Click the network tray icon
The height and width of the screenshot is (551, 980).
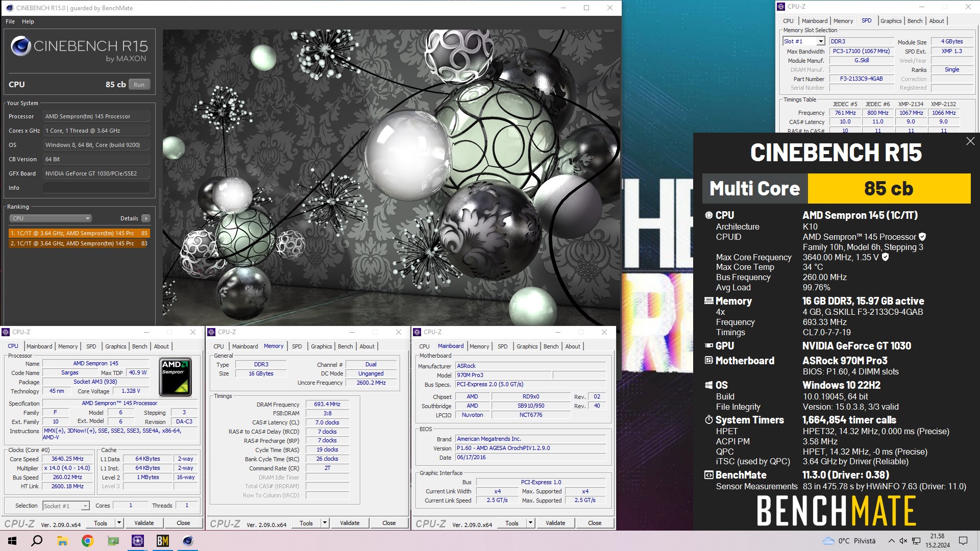pyautogui.click(x=916, y=541)
